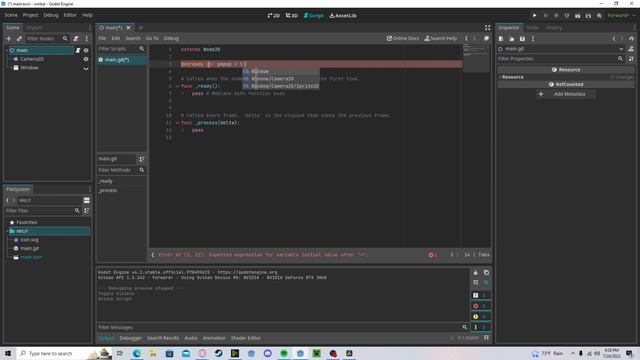The width and height of the screenshot is (640, 360).
Task: Open the top Debug menu
Action: [51, 15]
